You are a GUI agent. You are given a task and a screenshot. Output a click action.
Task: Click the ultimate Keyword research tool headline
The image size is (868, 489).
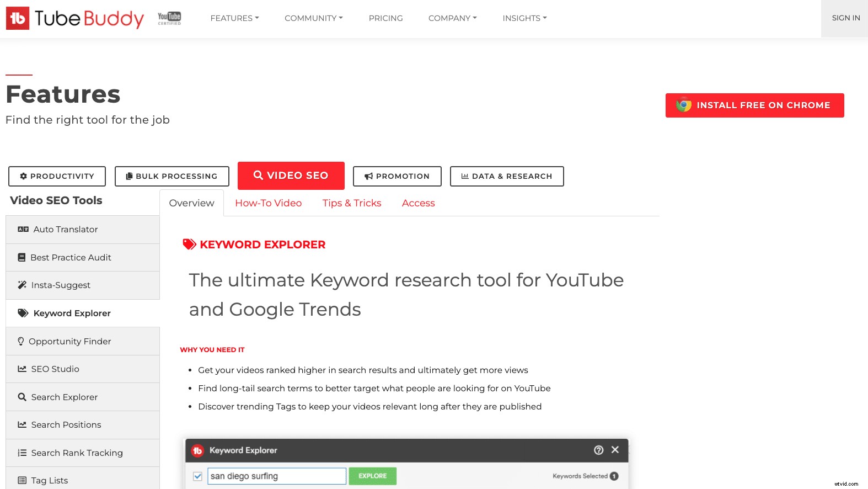tap(406, 295)
